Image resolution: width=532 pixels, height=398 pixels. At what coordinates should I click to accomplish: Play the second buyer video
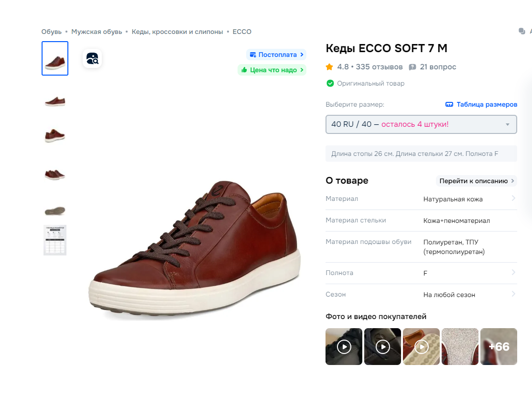tap(382, 346)
